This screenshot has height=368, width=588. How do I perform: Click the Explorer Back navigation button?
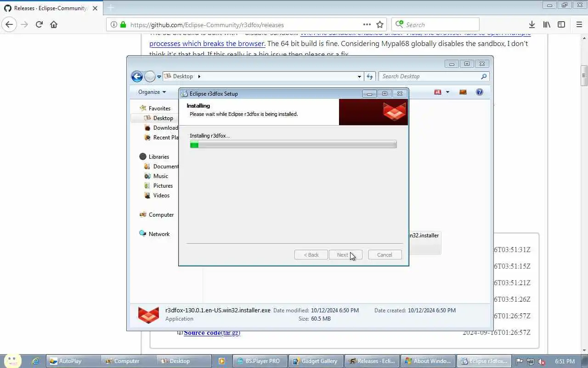coord(137,76)
